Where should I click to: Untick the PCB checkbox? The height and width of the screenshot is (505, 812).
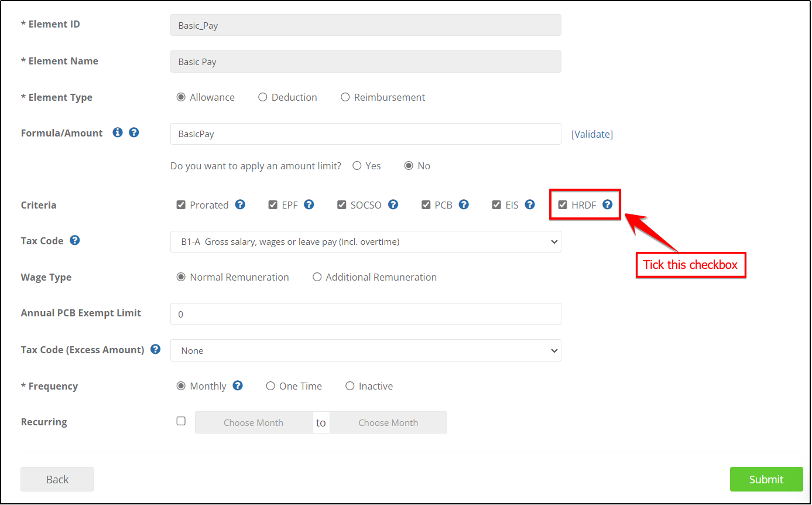pyautogui.click(x=426, y=205)
